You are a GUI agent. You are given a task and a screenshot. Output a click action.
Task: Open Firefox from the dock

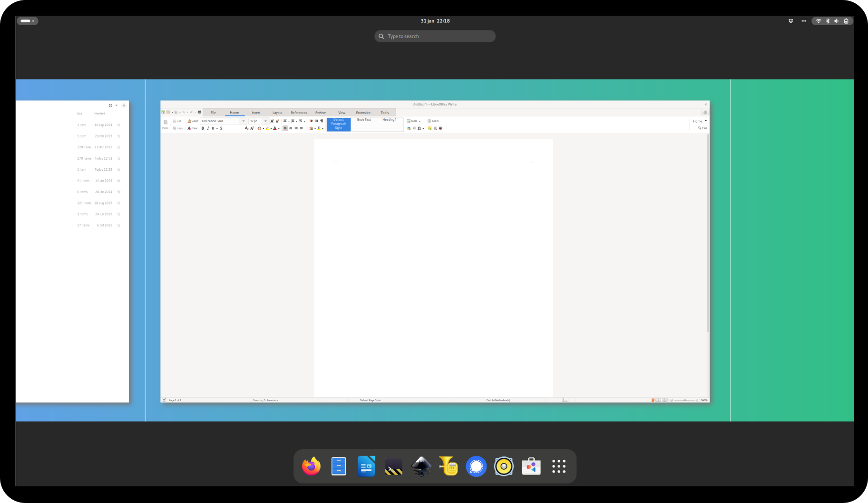pyautogui.click(x=311, y=466)
